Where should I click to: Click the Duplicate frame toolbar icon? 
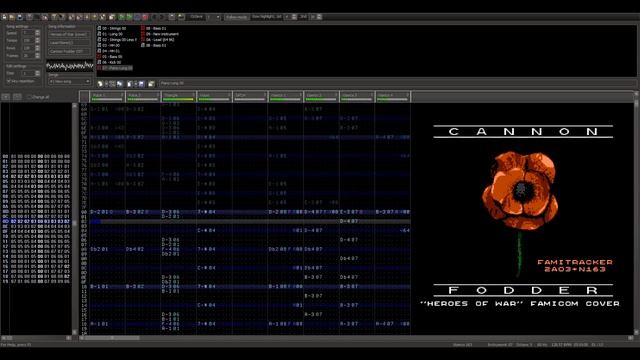point(102,17)
